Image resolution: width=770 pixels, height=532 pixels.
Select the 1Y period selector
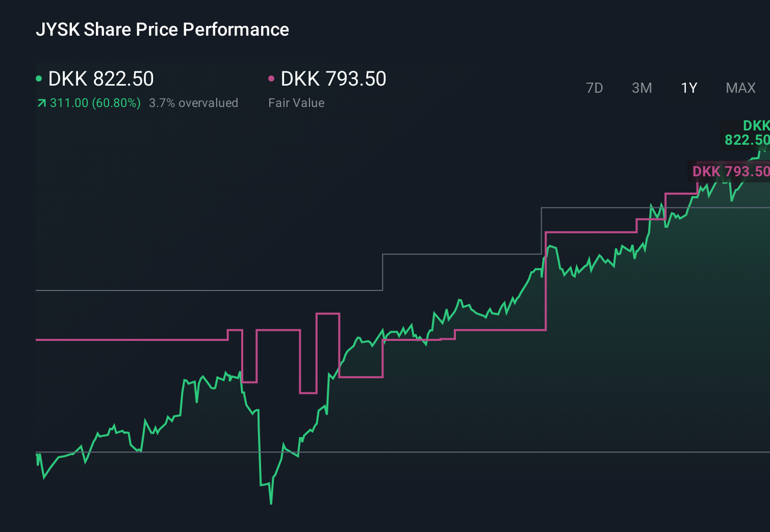tap(688, 88)
